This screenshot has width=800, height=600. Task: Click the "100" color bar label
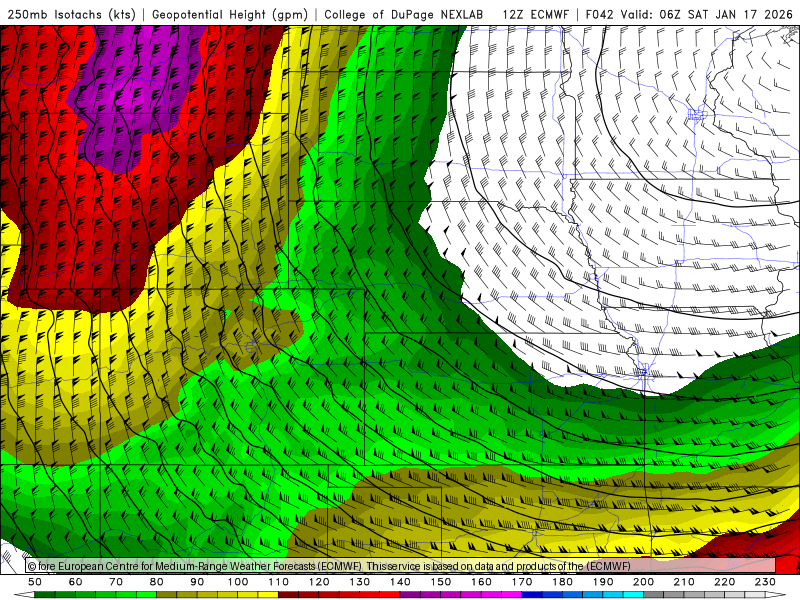coord(238,582)
